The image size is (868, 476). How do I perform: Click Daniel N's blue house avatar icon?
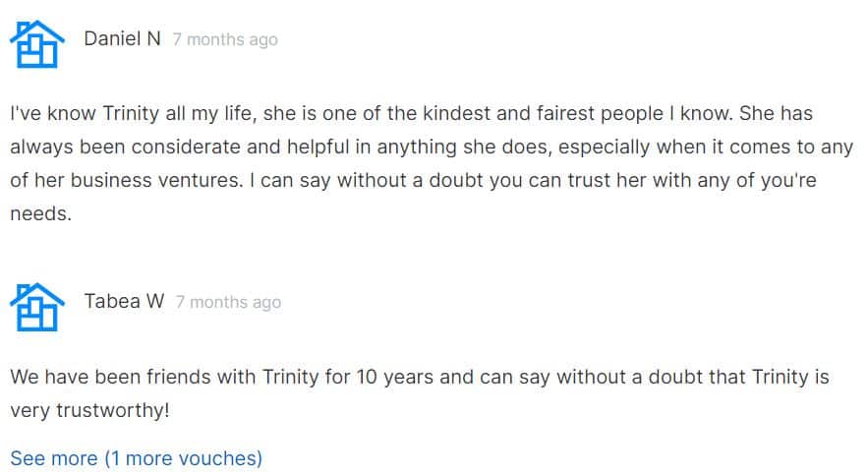point(37,44)
